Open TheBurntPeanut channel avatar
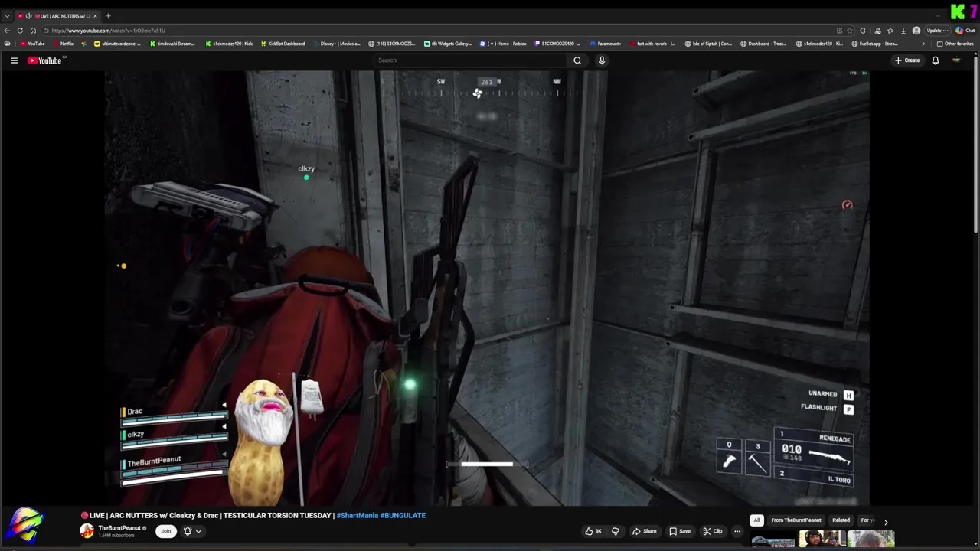 coord(87,531)
